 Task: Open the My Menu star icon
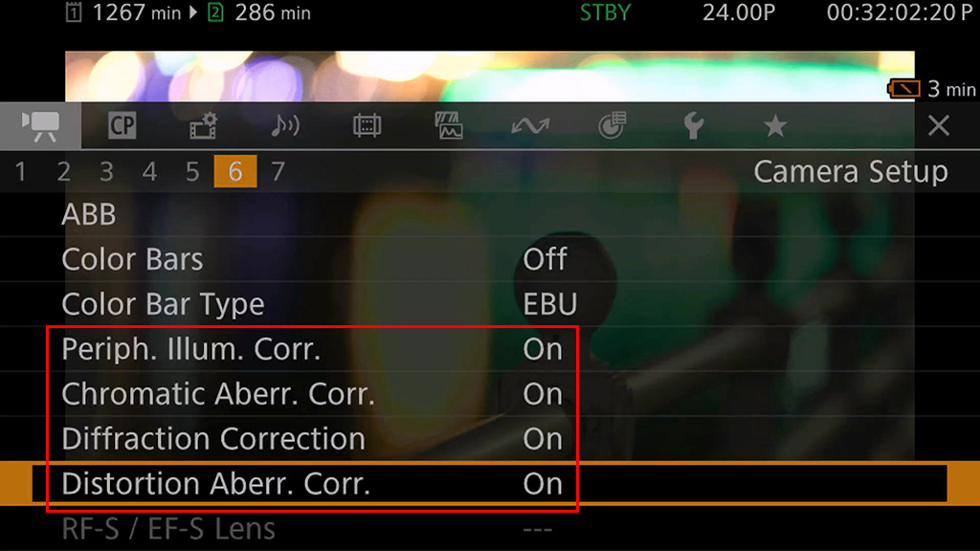point(775,126)
